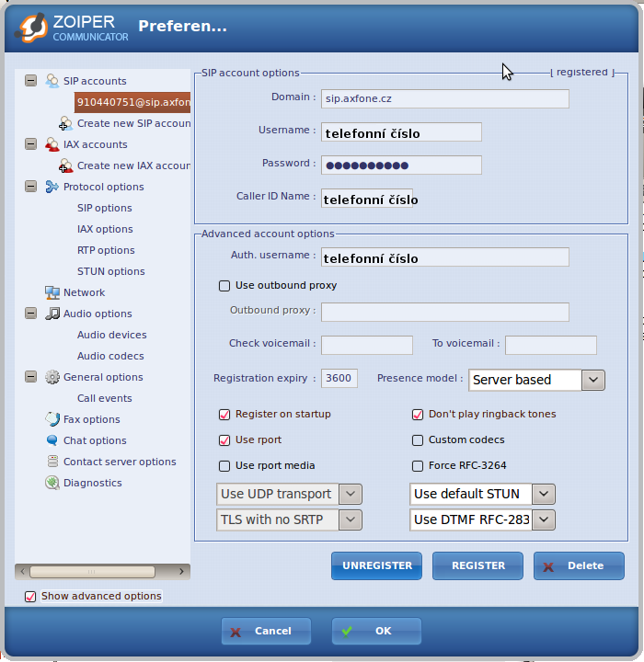Image resolution: width=644 pixels, height=662 pixels.
Task: Collapse the SIP accounts tree node
Action: [x=31, y=80]
